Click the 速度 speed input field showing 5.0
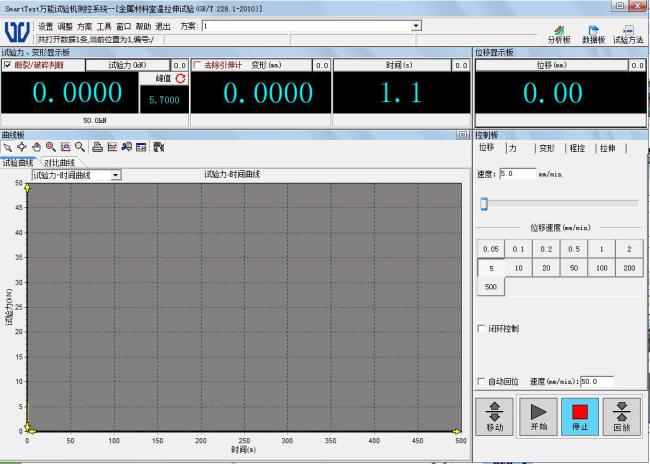 [x=517, y=173]
